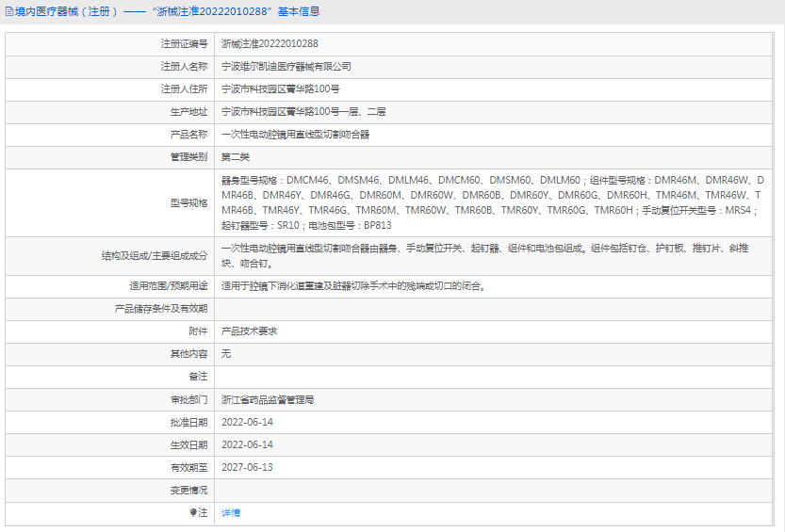Click attachment value 产品技术要求
785x532 pixels.
250,331
